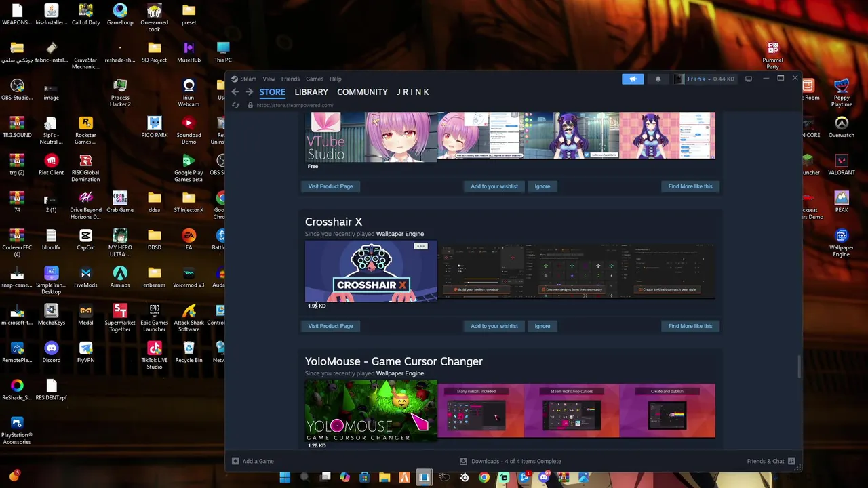
Task: Open the Games menu
Action: [x=314, y=79]
